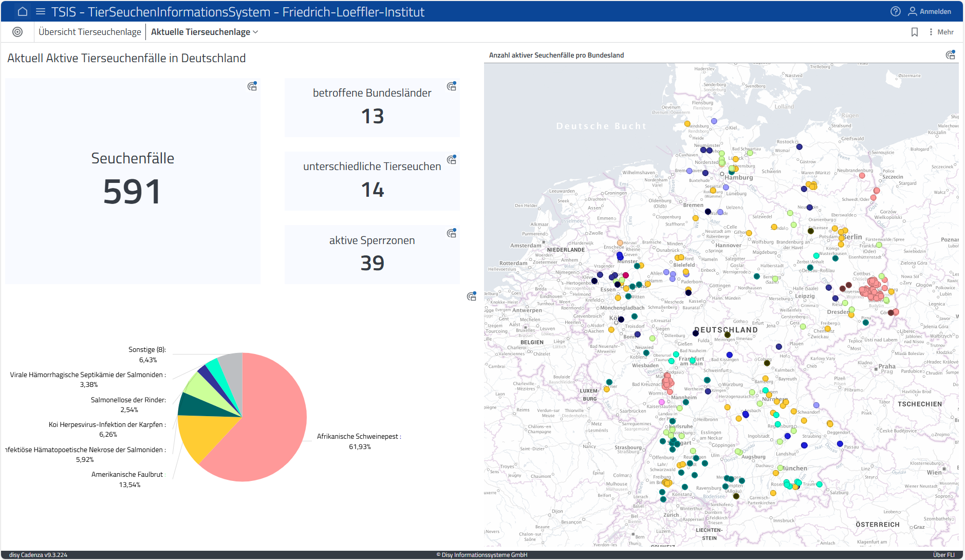The image size is (965, 560).
Task: Open view options icon for pie chart
Action: tap(471, 296)
